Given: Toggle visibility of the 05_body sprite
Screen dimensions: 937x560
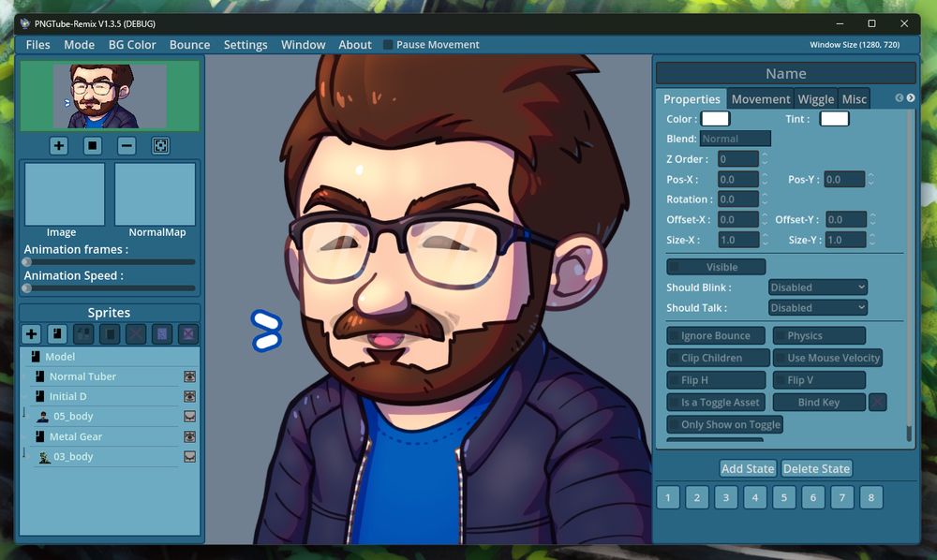Looking at the screenshot, I should (189, 416).
